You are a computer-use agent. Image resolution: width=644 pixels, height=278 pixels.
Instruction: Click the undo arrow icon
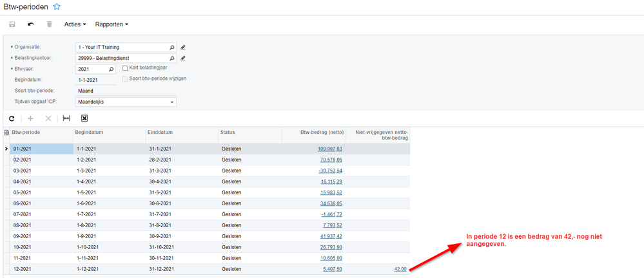pyautogui.click(x=31, y=24)
